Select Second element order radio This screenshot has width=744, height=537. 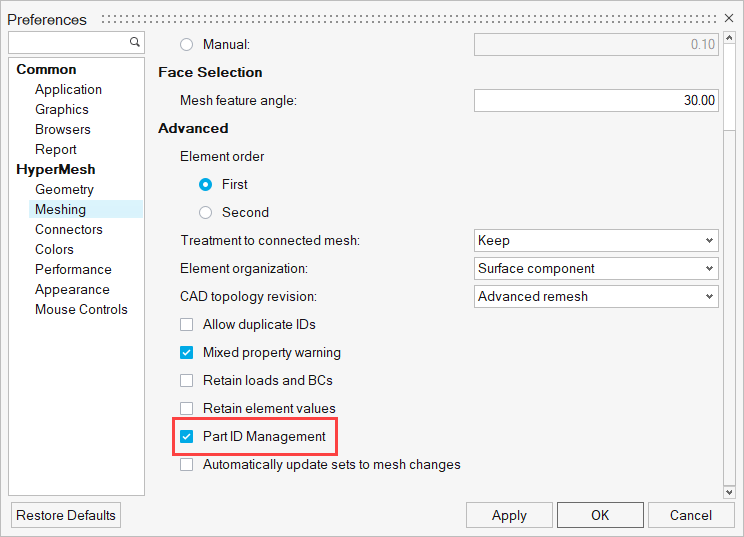coord(206,213)
